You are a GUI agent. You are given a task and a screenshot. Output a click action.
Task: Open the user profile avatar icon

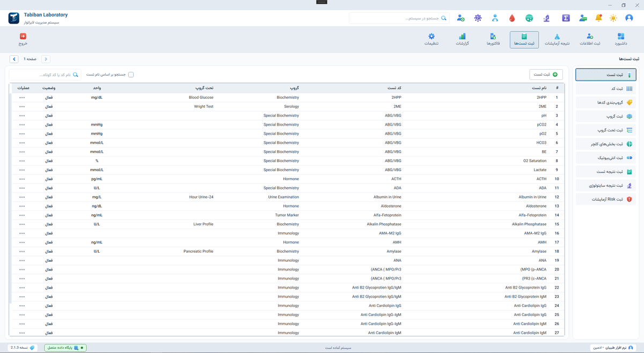[x=629, y=18]
